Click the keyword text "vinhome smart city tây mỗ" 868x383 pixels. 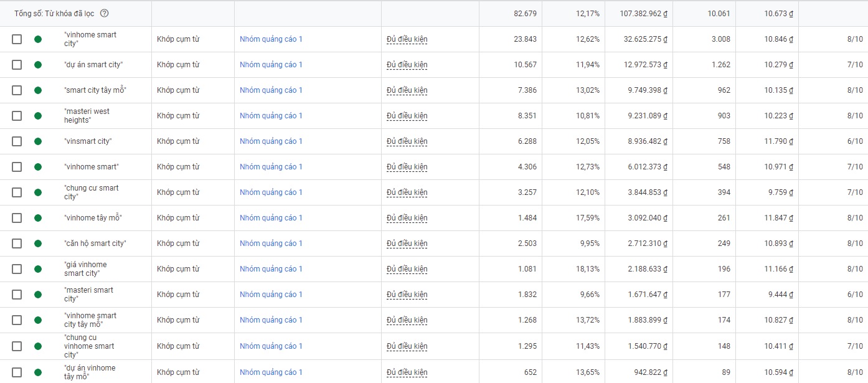tap(90, 320)
